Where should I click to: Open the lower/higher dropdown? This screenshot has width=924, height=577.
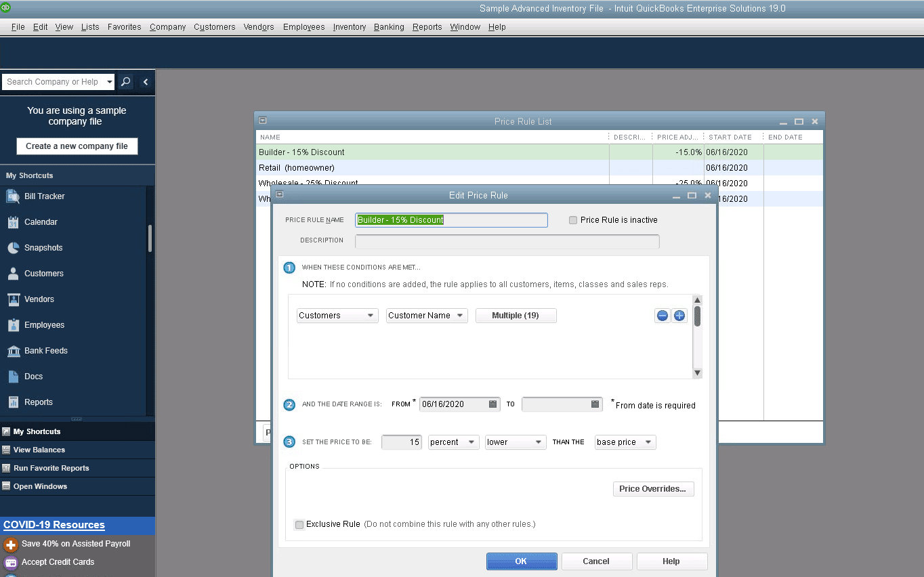515,442
